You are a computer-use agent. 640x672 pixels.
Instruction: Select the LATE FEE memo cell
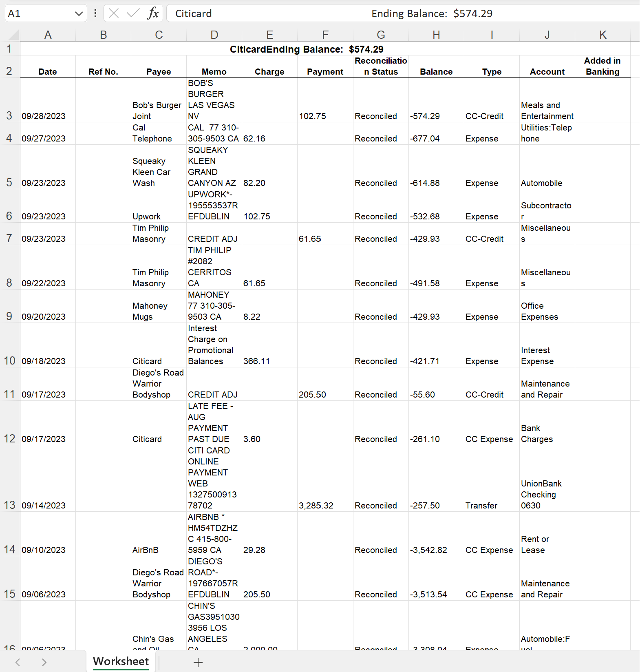point(214,423)
